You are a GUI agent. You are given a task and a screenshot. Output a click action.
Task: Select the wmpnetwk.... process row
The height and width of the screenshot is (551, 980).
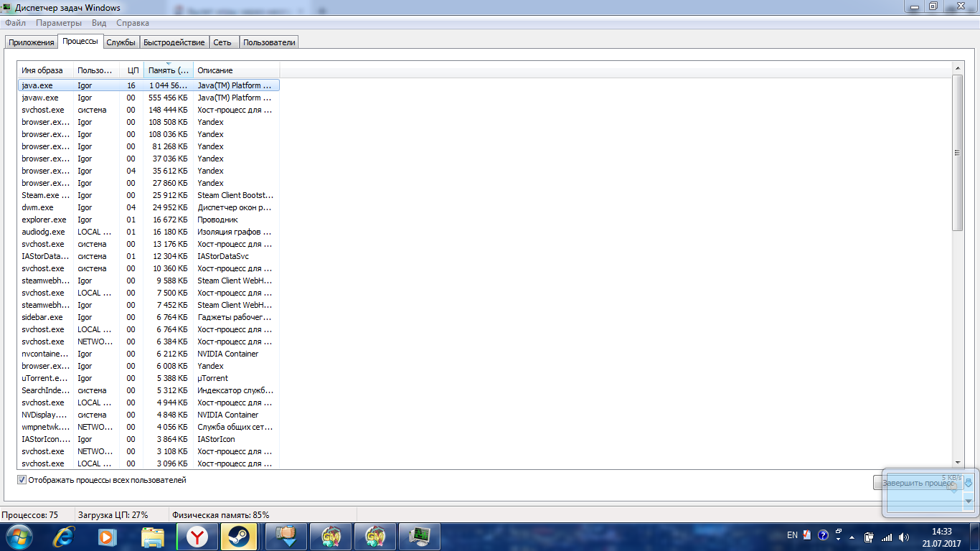149,427
